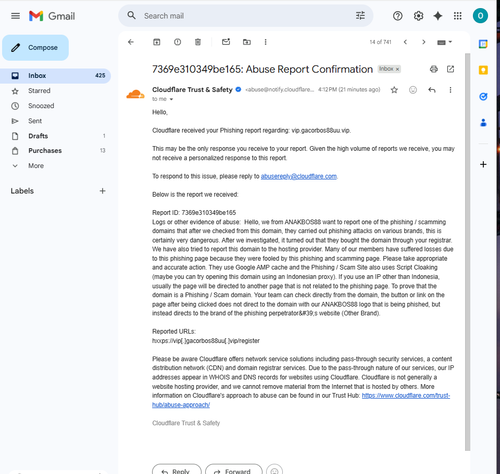
Task: Open the Support help icon
Action: (398, 16)
